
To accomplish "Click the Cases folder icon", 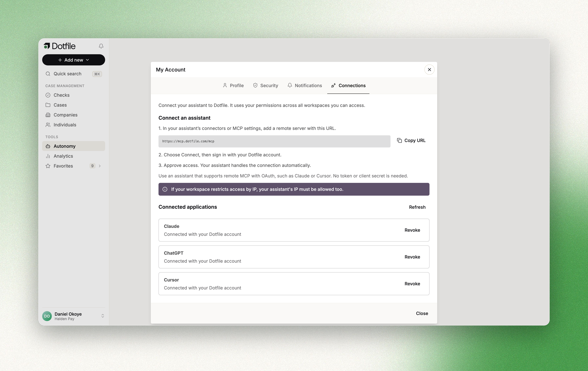I will [x=48, y=105].
